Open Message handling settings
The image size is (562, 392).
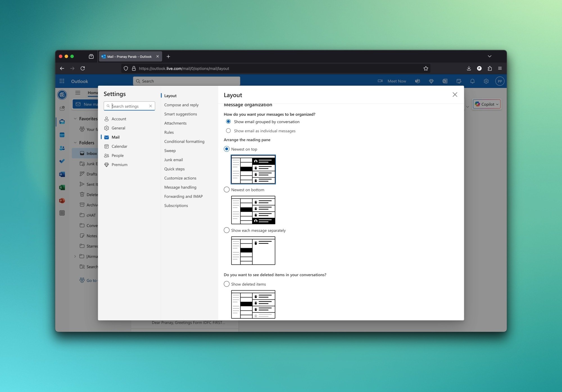tap(180, 187)
